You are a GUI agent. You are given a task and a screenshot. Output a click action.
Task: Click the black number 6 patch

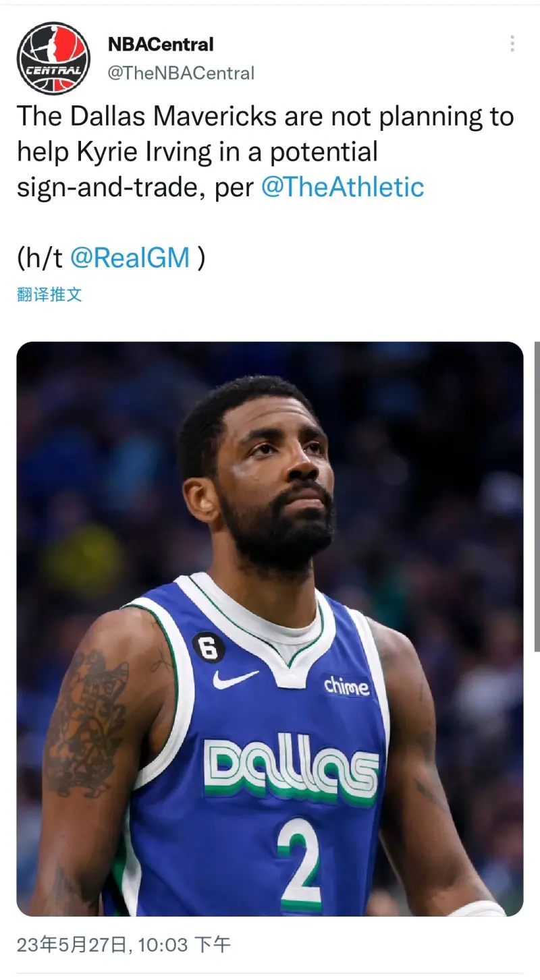(x=208, y=648)
